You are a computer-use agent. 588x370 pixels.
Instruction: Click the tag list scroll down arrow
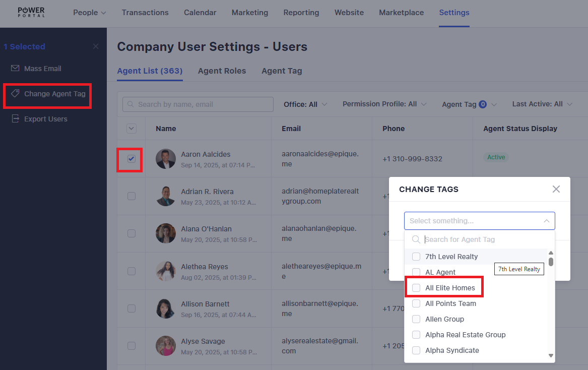551,355
